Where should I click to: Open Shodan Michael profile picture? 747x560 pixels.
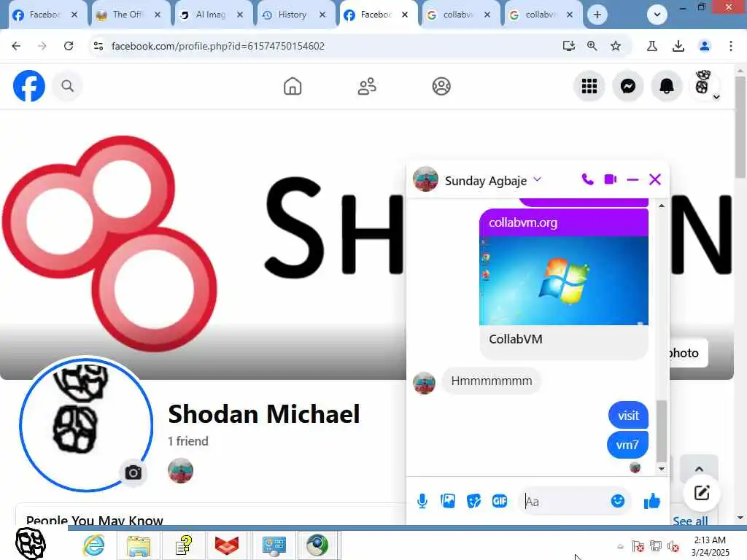click(86, 424)
